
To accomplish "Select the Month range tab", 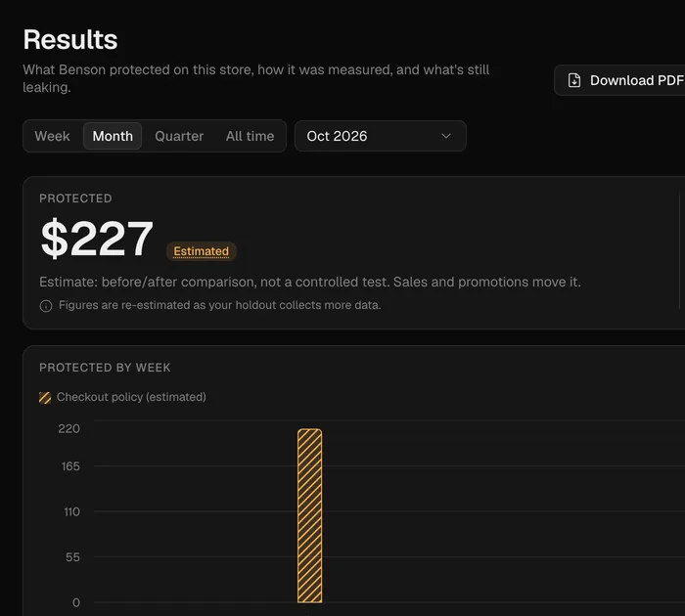I will click(113, 136).
